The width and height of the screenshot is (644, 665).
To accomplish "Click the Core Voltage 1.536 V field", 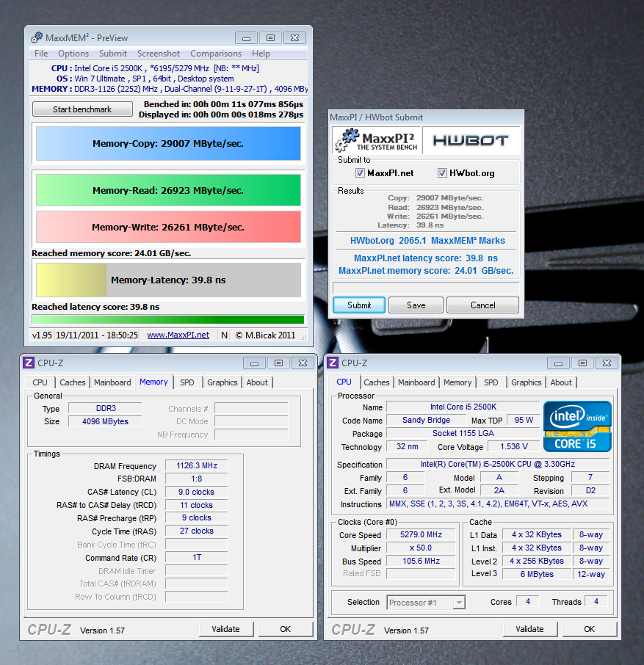I will click(514, 446).
